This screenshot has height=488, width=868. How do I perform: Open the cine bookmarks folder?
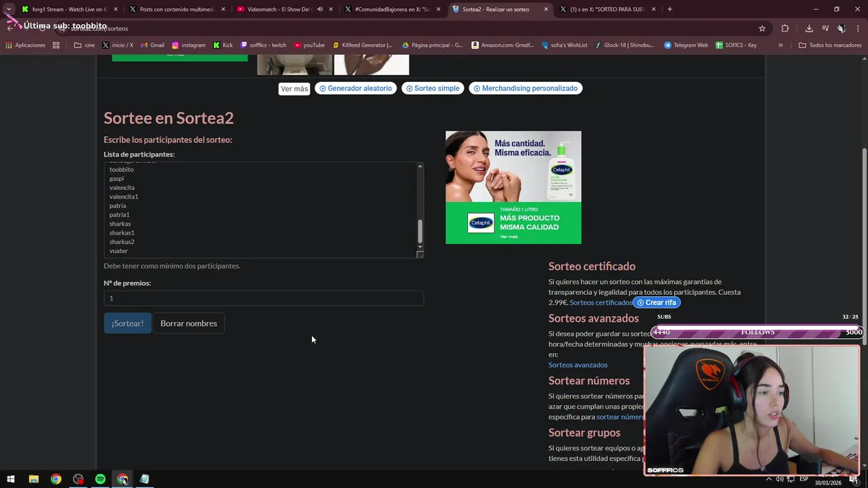[84, 45]
